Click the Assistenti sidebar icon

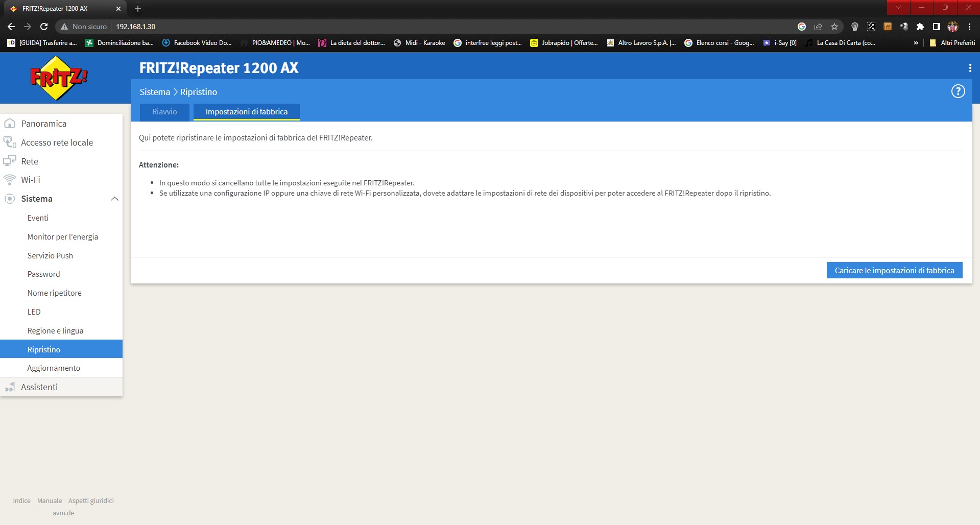click(10, 387)
